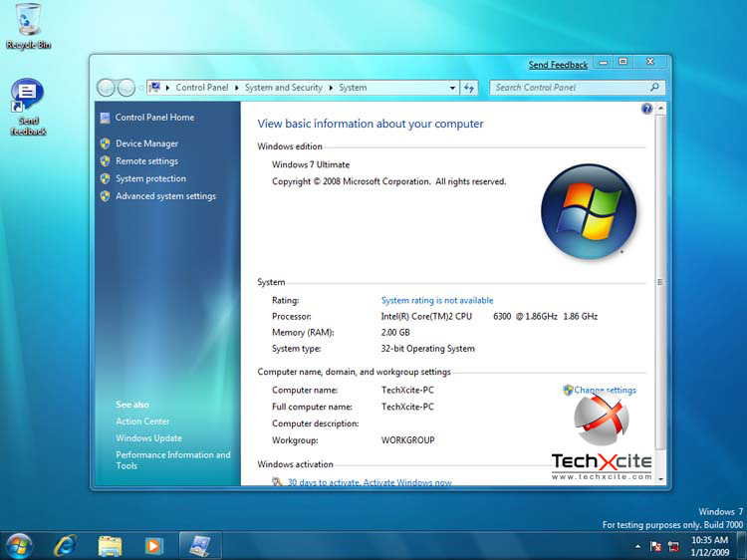Screen dimensions: 747x560
Task: Click the WORKGROUP value
Action: tap(407, 440)
